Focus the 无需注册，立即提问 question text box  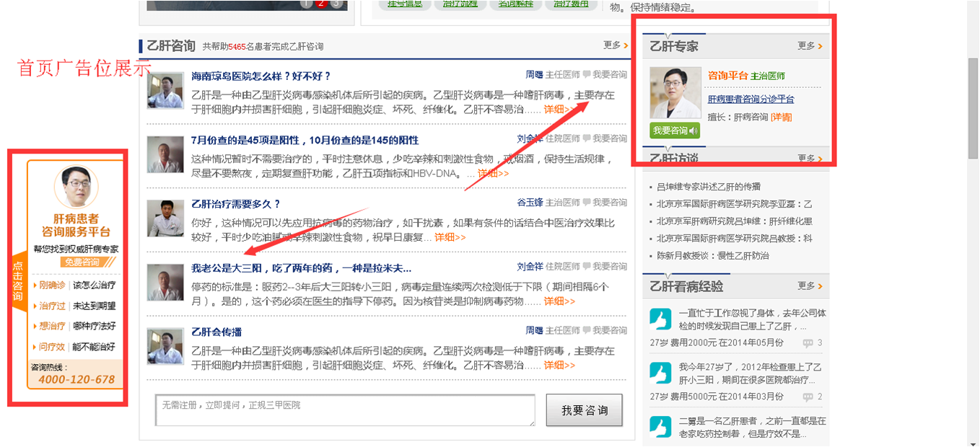(x=345, y=410)
